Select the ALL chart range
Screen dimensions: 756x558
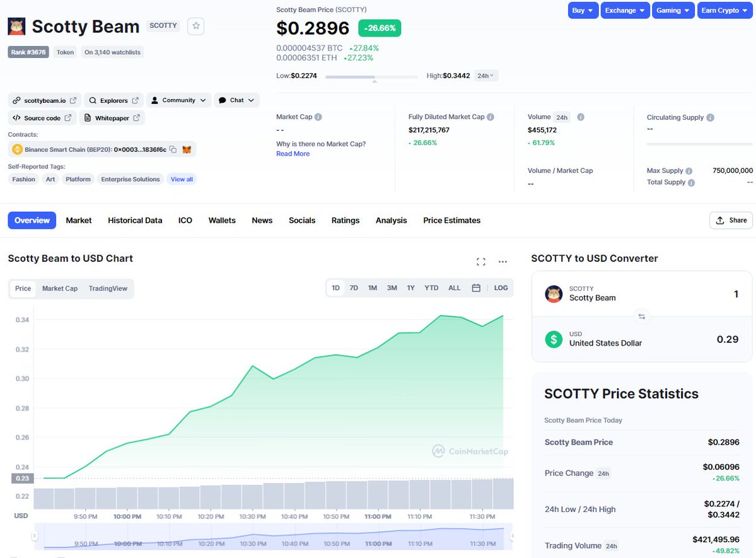(454, 288)
